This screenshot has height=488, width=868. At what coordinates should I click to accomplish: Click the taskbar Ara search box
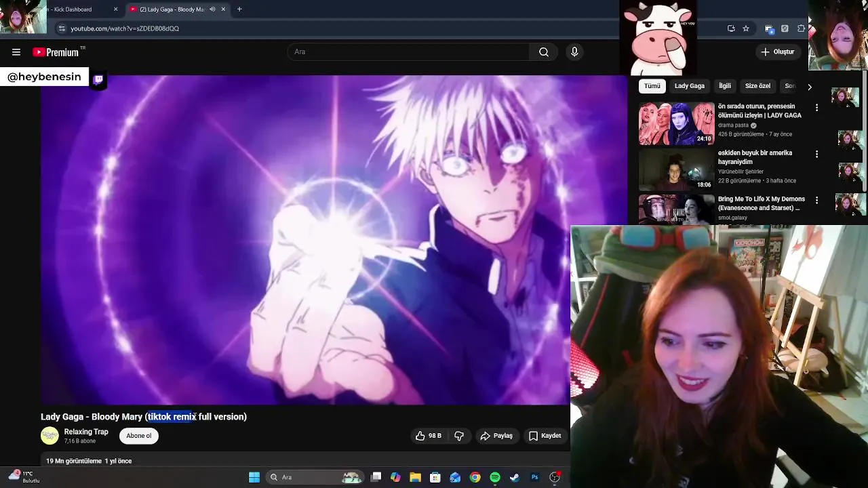click(x=315, y=477)
